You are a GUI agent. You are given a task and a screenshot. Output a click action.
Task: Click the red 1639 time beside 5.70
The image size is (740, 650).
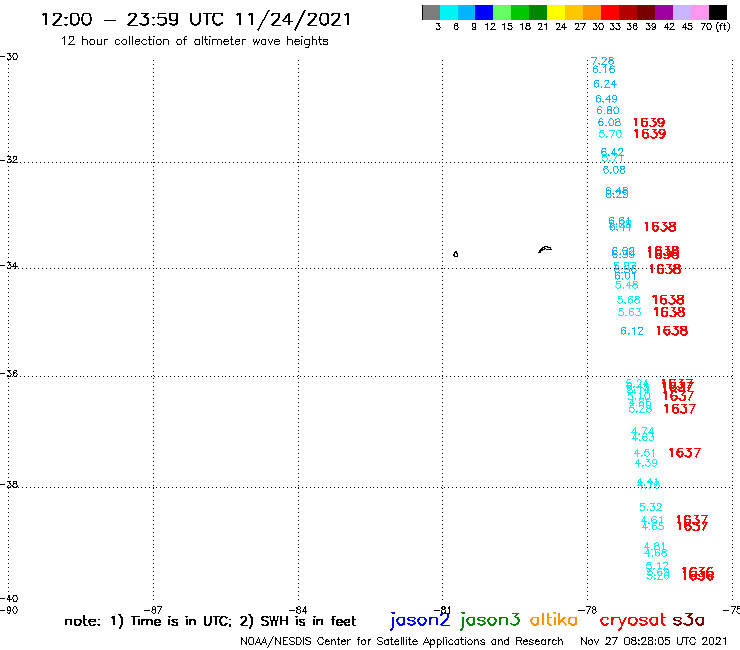click(x=650, y=134)
